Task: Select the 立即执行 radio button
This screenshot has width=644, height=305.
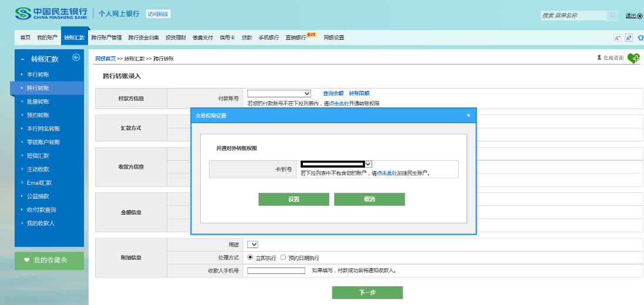Action: coord(251,257)
